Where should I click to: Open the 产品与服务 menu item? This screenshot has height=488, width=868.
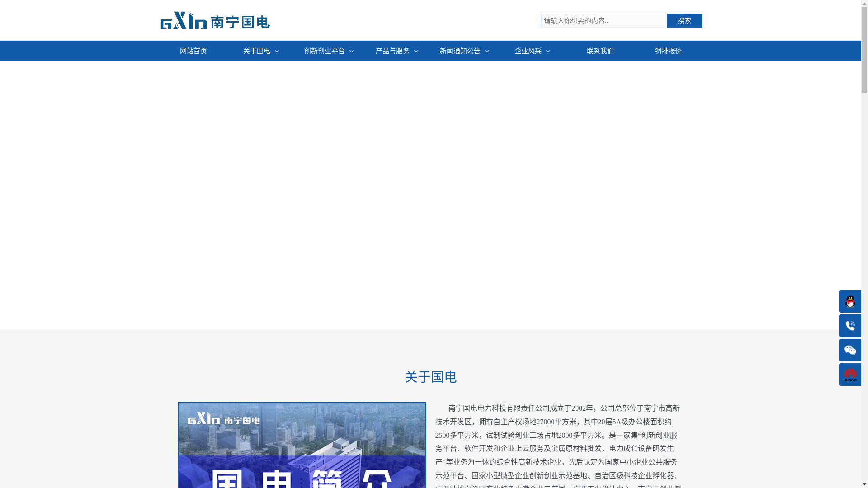(x=392, y=51)
